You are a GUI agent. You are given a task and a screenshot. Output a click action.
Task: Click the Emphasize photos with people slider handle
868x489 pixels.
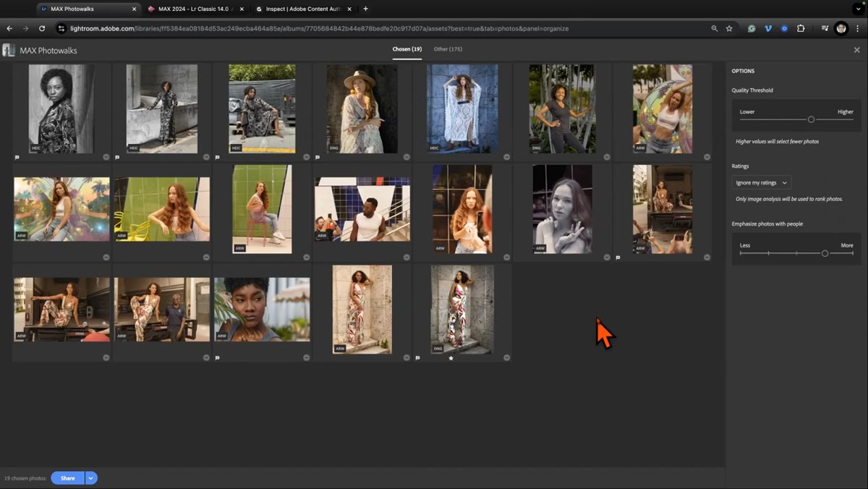[x=825, y=253]
